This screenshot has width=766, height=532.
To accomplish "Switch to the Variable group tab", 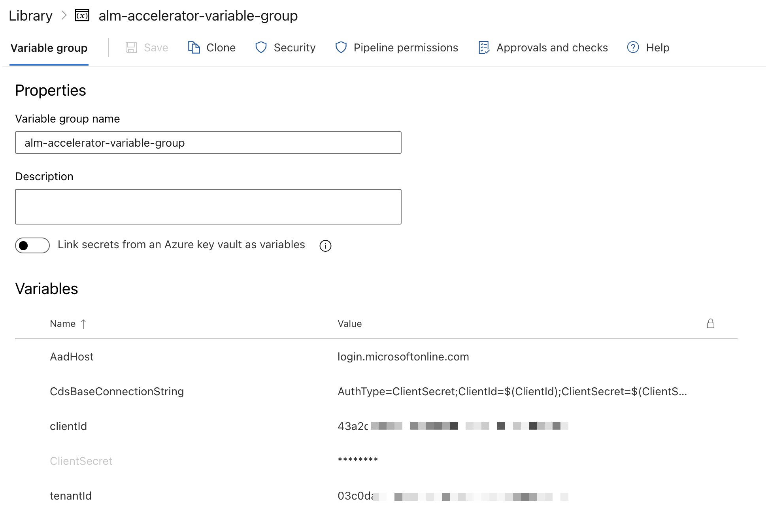I will pos(49,48).
